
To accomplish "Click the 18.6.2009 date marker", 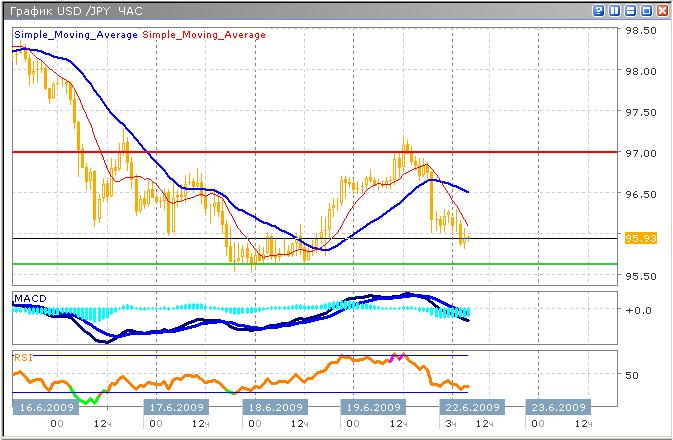I will (x=275, y=408).
